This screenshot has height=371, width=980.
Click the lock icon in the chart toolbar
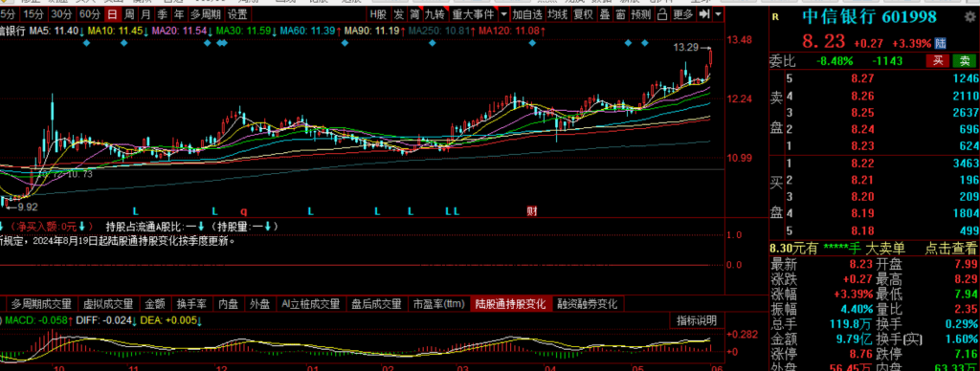pos(662,13)
